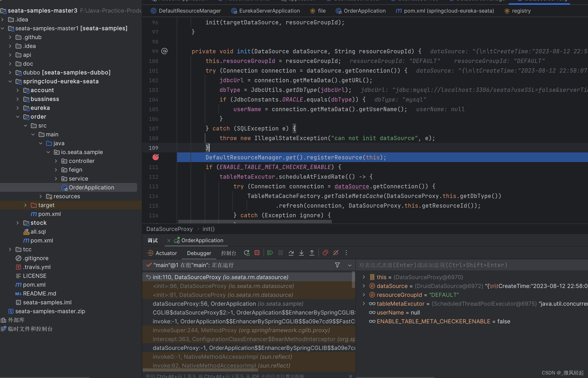Viewport: 588px width, 378px height.
Task: Step over to next line
Action: tap(291, 253)
